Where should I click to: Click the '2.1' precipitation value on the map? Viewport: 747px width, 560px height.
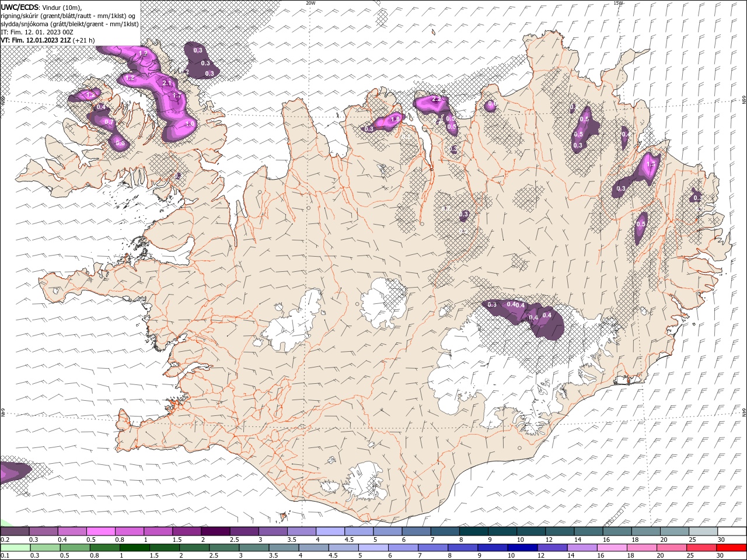click(x=167, y=83)
